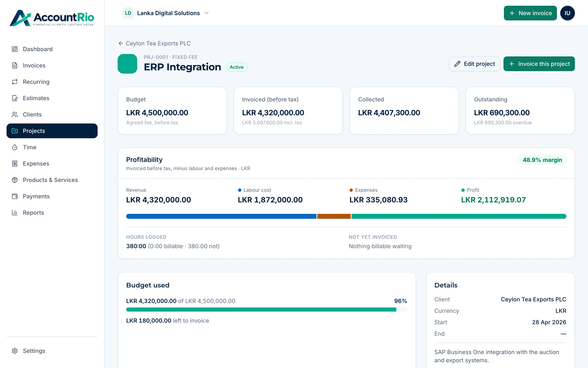The width and height of the screenshot is (588, 368).
Task: Click the Start date 28 Apr 2026
Action: pos(549,322)
